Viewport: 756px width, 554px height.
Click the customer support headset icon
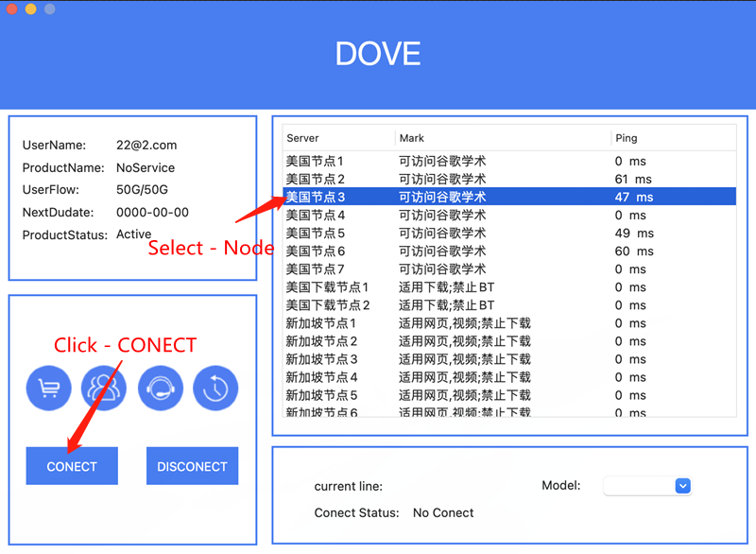(x=160, y=389)
